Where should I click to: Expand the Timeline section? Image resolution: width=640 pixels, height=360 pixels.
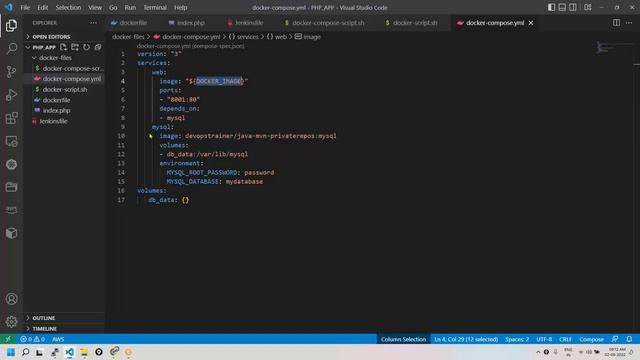pyautogui.click(x=44, y=329)
